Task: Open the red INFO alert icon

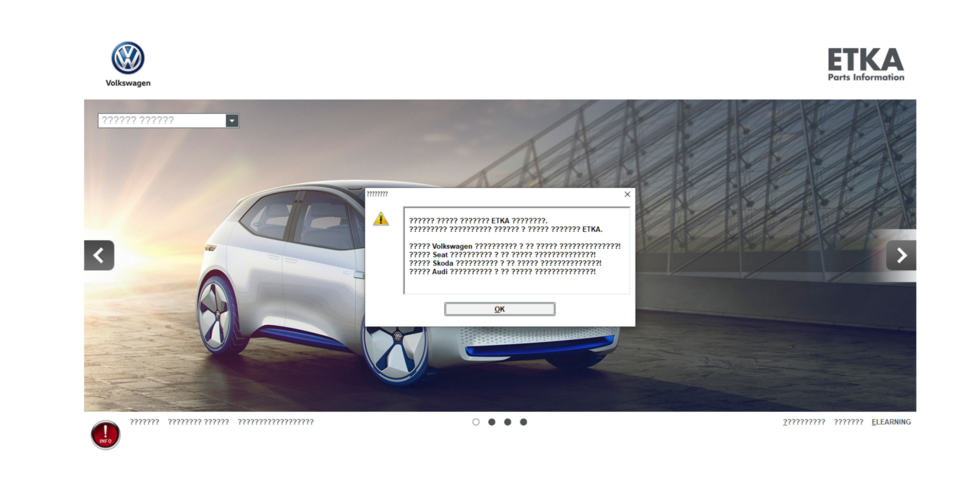Action: pos(106,435)
